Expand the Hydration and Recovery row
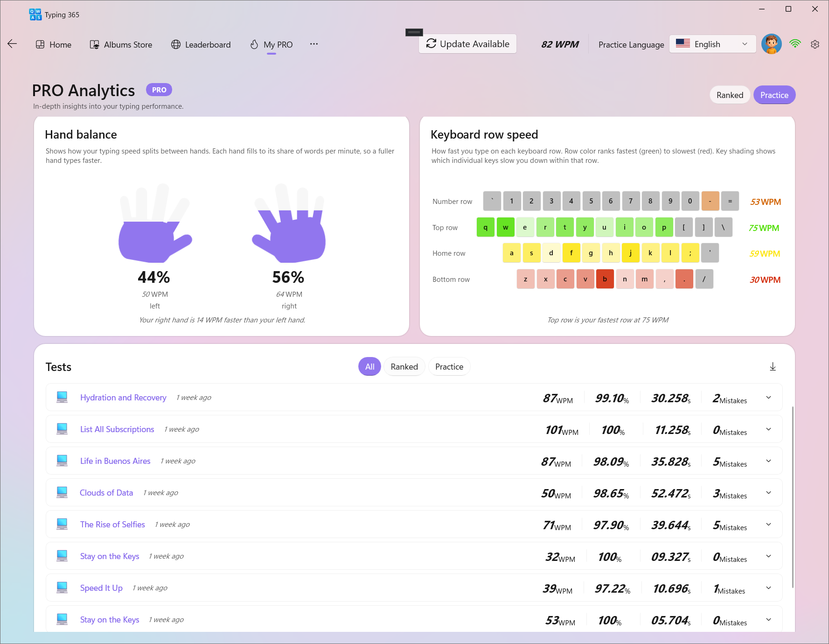The width and height of the screenshot is (829, 644). click(768, 398)
